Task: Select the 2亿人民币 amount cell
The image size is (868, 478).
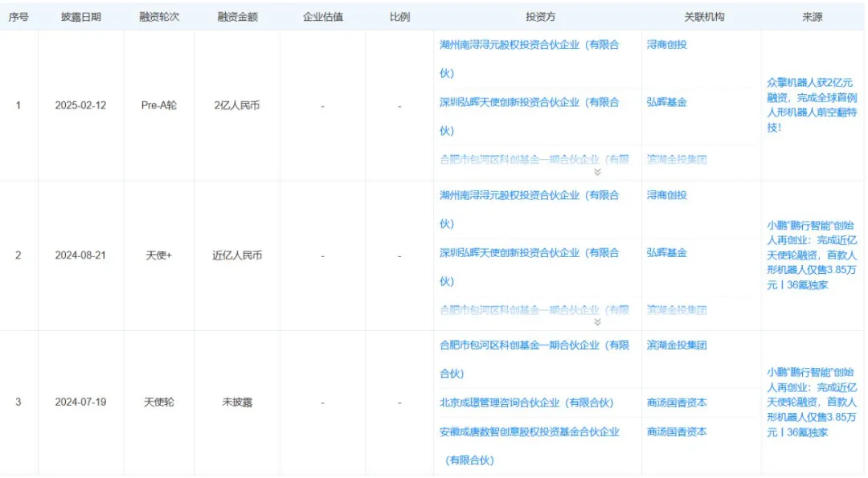Action: click(237, 105)
